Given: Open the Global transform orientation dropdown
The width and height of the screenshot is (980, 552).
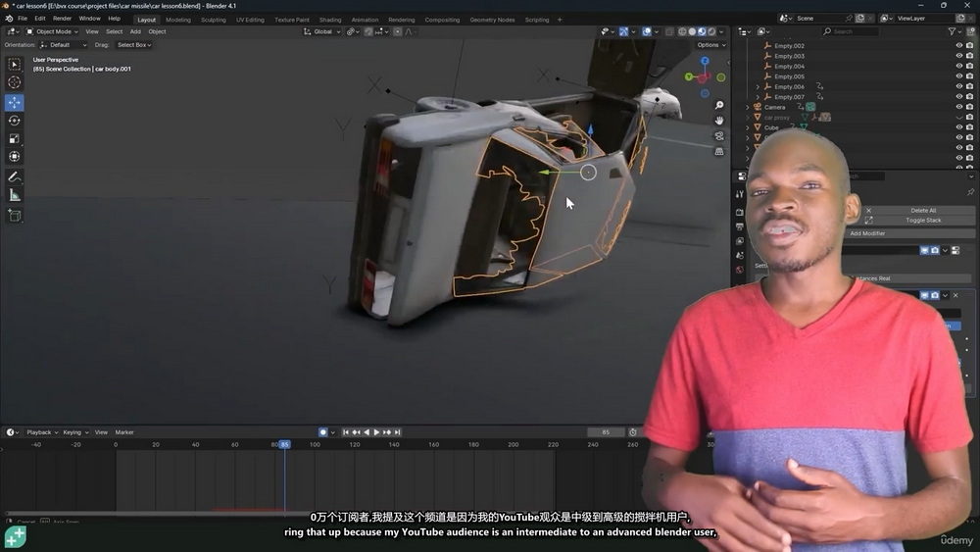Looking at the screenshot, I should coord(322,31).
